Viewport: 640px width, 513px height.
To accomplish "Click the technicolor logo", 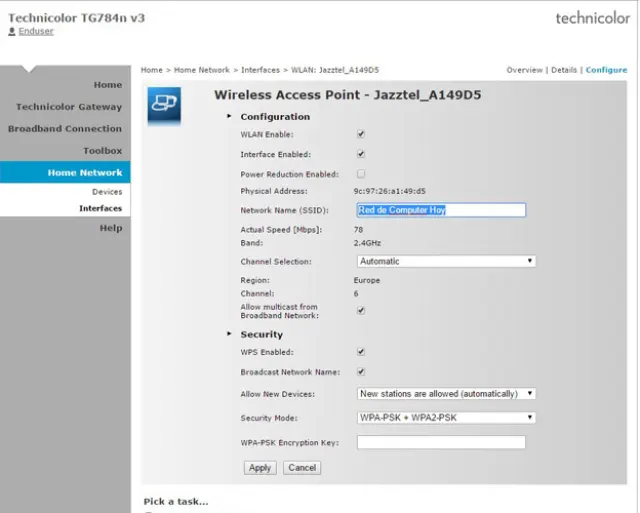I will 592,18.
